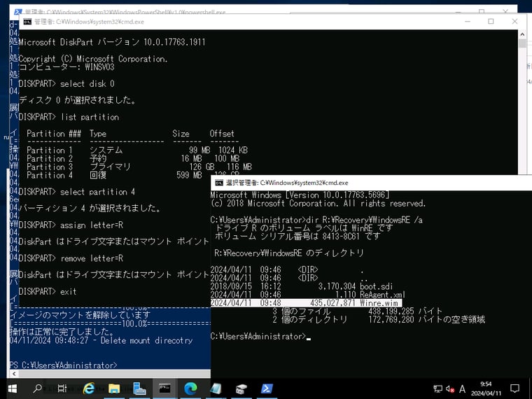Viewport: 532px width, 399px height.
Task: Click volume serial number 8413-8C61 line
Action: point(297,237)
